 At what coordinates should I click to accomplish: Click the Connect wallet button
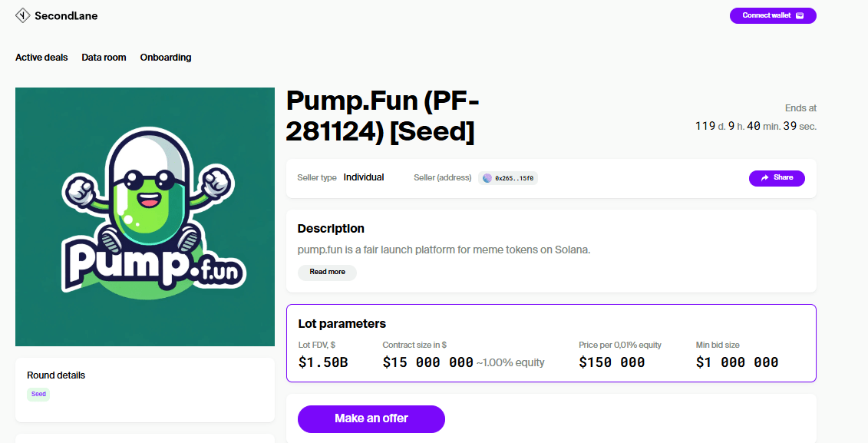(x=773, y=15)
